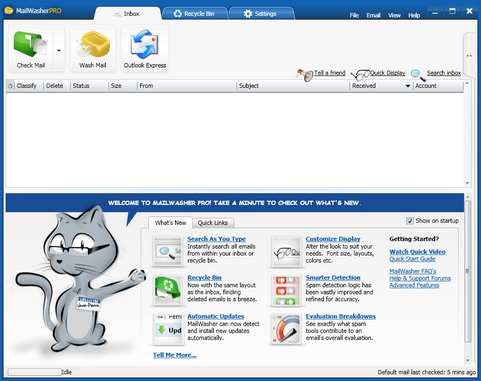Open the Recycle Bin feature link

204,277
